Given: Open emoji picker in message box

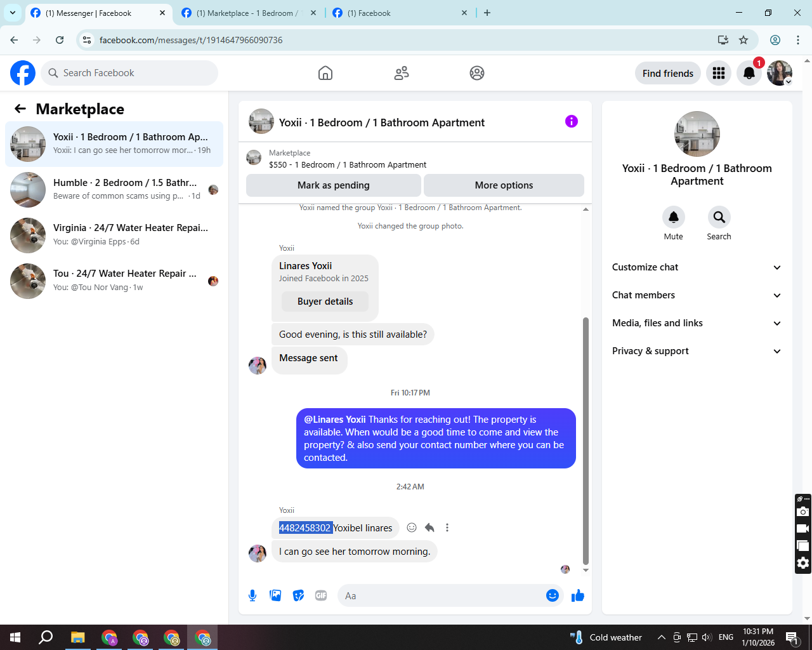Looking at the screenshot, I should point(553,595).
